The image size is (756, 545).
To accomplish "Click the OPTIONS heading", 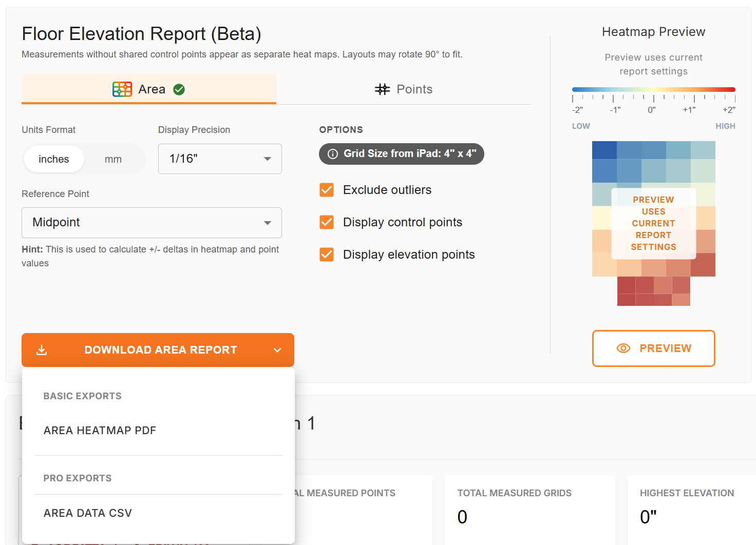I will coord(341,130).
